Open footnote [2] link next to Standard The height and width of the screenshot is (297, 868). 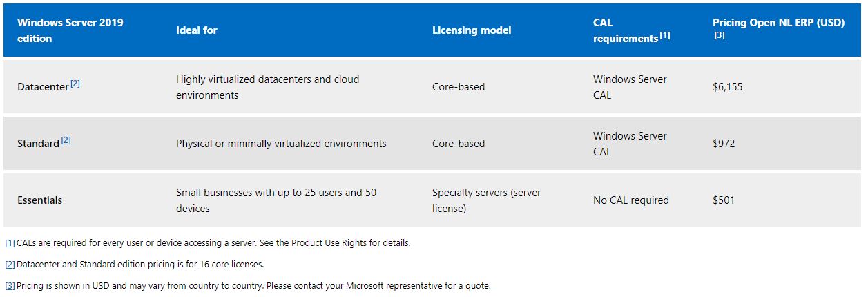click(66, 141)
